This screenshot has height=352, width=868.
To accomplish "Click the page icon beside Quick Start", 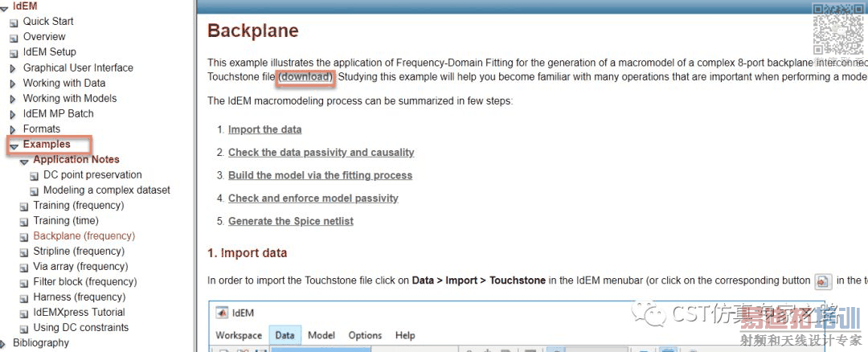I will pos(14,23).
